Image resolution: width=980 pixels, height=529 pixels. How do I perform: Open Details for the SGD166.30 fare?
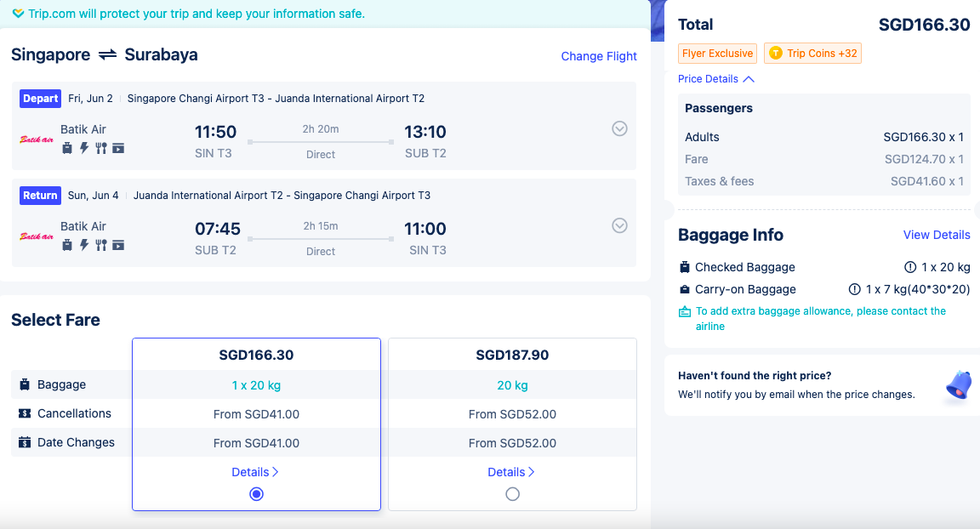(255, 472)
